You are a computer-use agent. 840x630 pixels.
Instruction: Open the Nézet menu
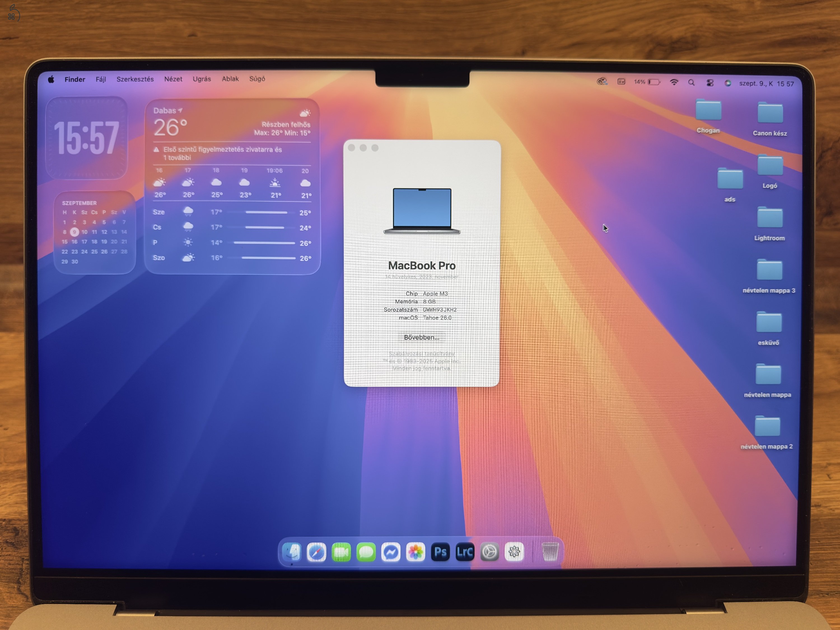[x=173, y=79]
